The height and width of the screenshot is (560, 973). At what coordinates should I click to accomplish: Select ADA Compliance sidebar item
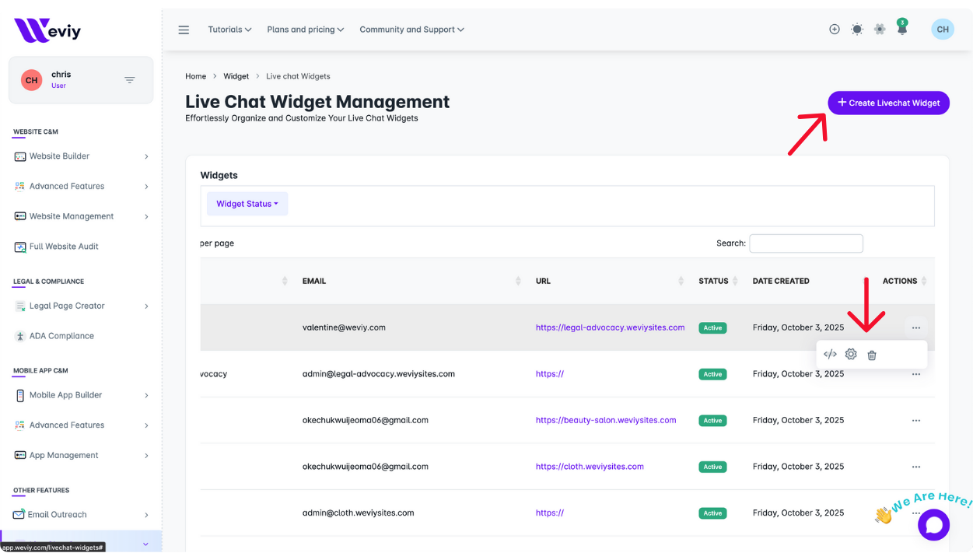tap(61, 336)
